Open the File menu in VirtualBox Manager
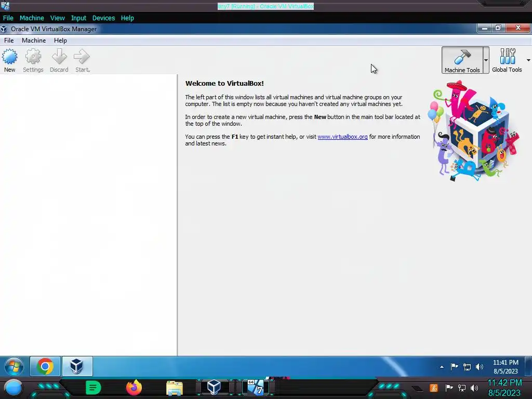Image resolution: width=532 pixels, height=399 pixels. [9, 41]
